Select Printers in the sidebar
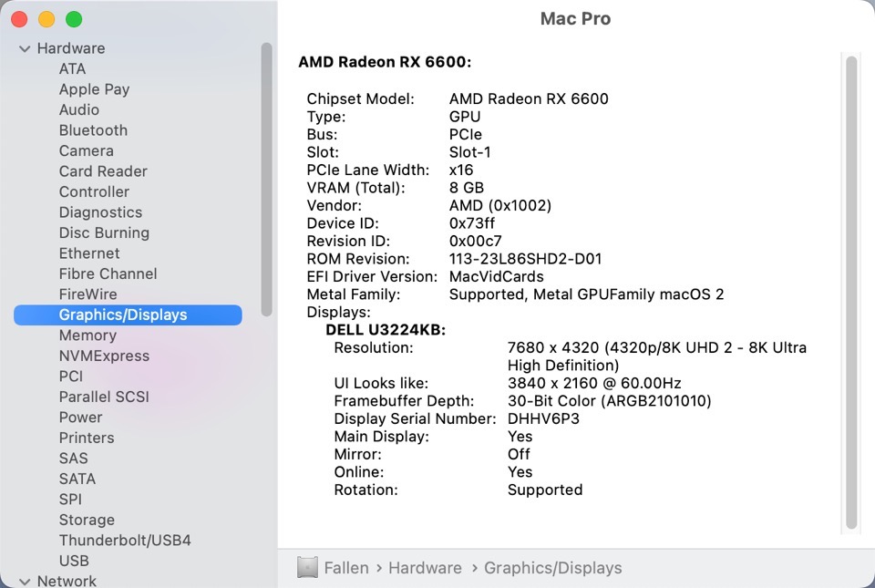 coord(87,438)
